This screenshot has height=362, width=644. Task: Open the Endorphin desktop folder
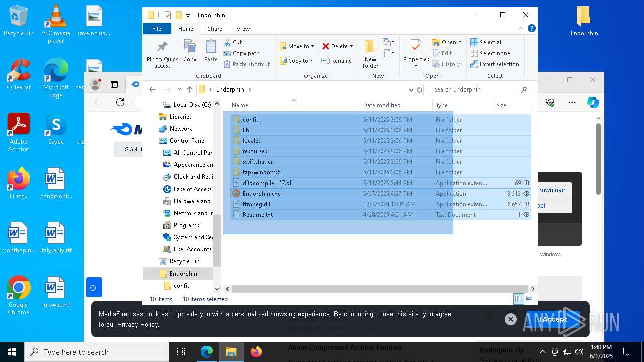[584, 21]
